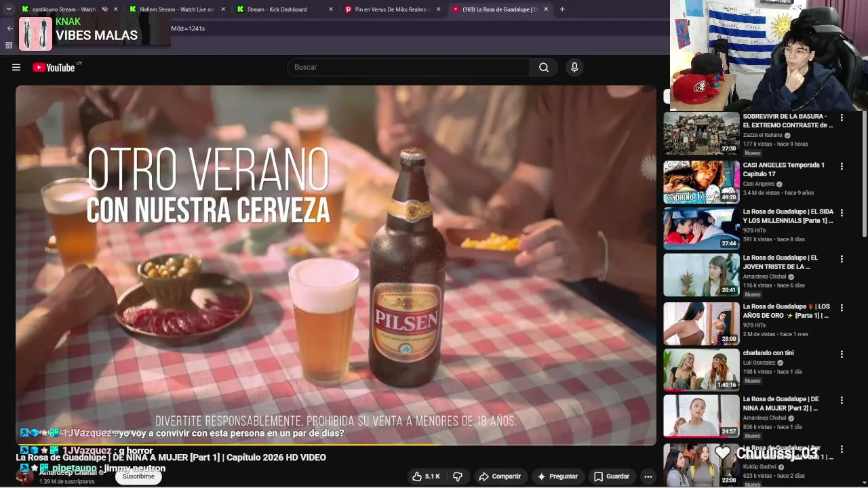Screen dimensions: 868x488
Task: Close the Pinterest Venus De Milo tab
Action: (439, 9)
